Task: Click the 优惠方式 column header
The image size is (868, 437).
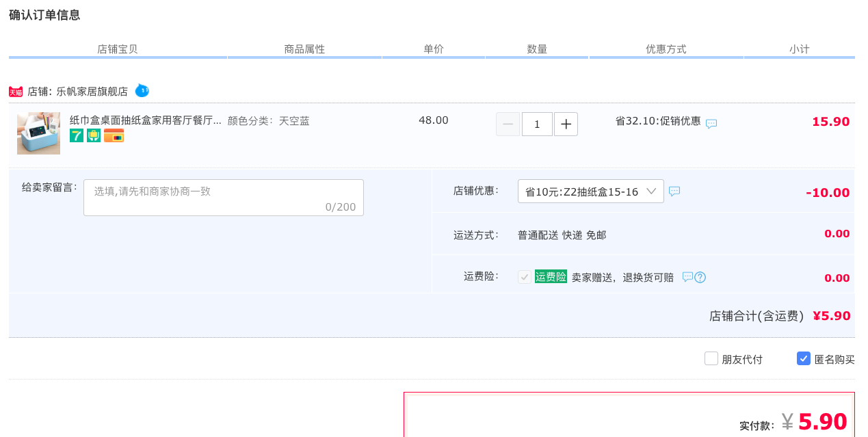Action: click(666, 49)
